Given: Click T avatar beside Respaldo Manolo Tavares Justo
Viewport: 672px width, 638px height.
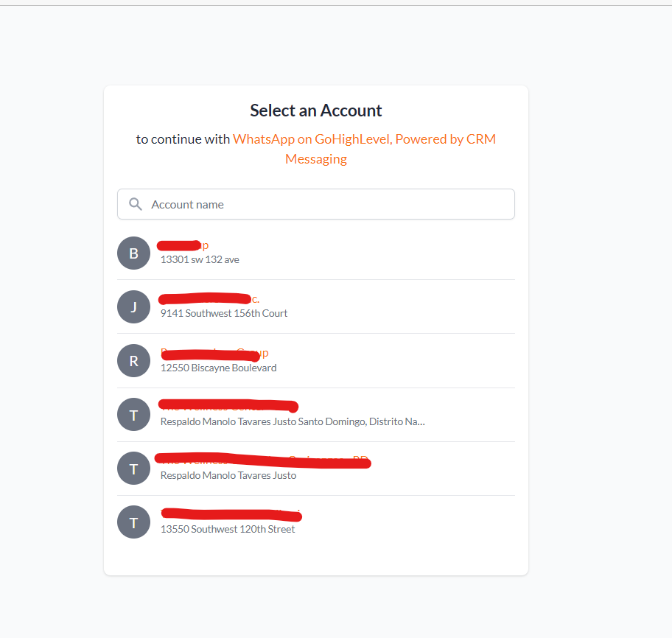Looking at the screenshot, I should click(x=133, y=469).
